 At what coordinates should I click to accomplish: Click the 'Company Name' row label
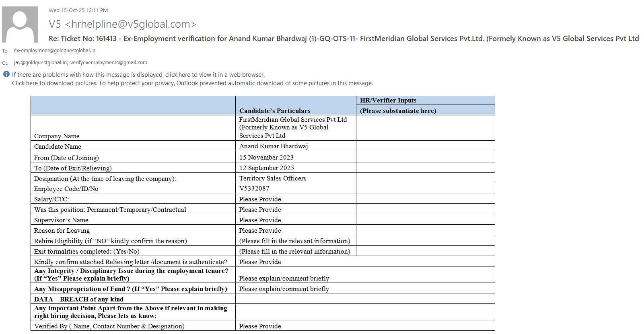click(57, 136)
